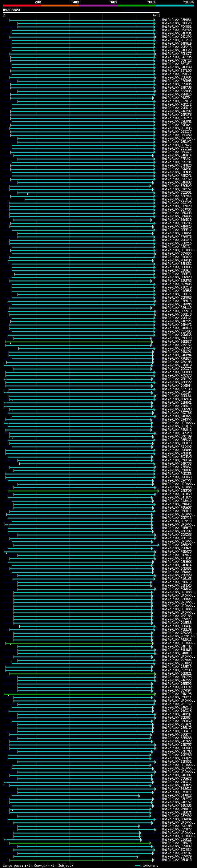197x868 pixels.
Task: Click label UniRef100_P42795
Action: coord(176,57)
